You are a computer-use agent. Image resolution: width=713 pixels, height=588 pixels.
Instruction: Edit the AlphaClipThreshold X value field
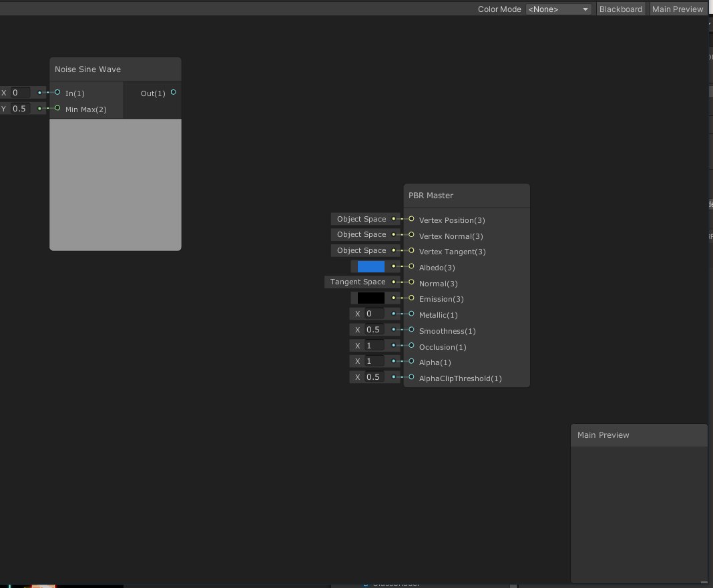[375, 377]
